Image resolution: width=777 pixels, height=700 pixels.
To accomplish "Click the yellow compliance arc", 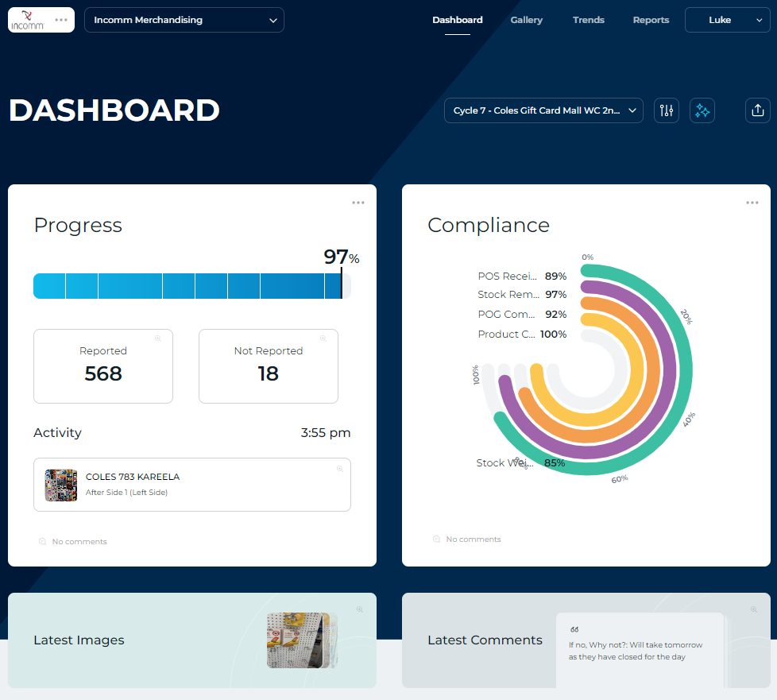I will (637, 369).
